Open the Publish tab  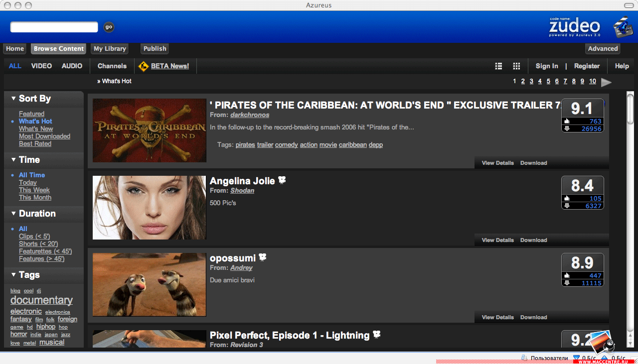(155, 49)
